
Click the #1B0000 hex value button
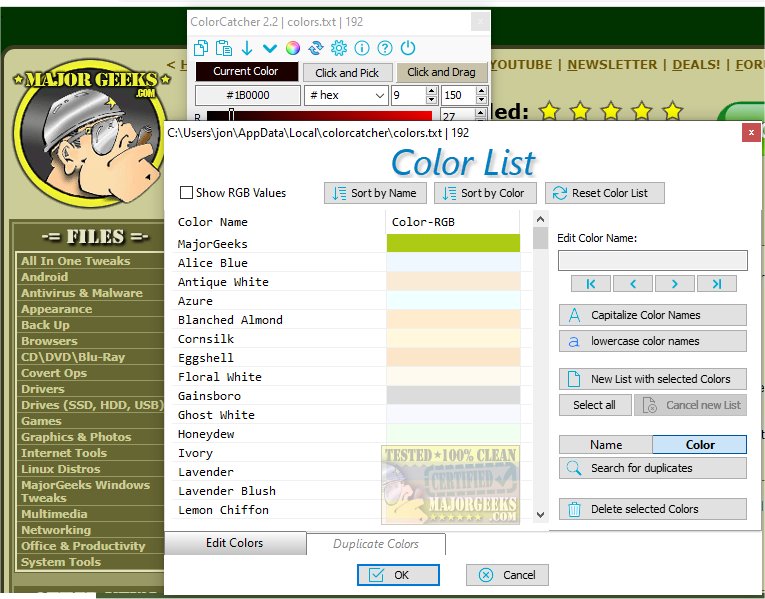coord(248,95)
